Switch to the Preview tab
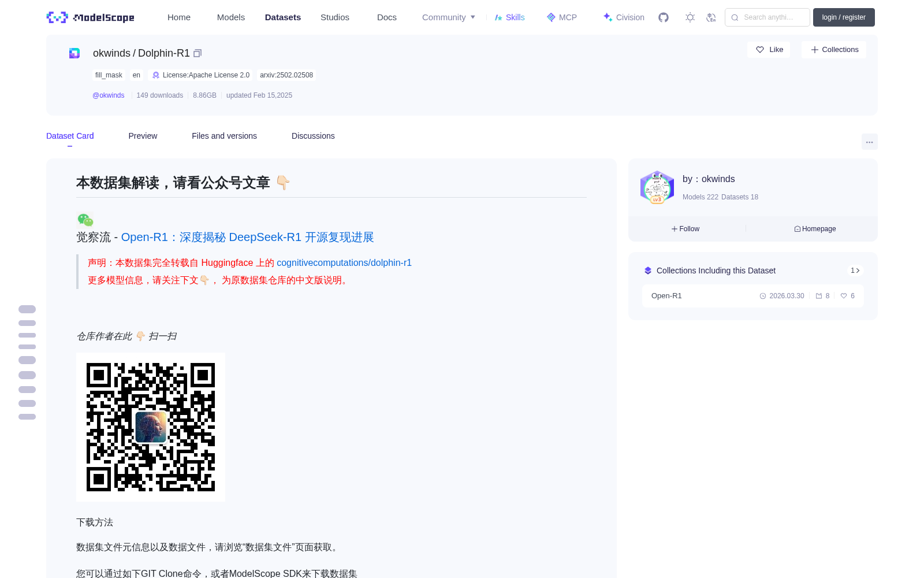 pos(143,136)
